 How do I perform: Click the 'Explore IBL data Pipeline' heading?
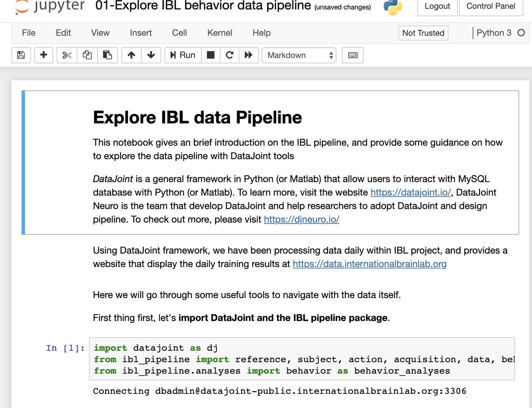(x=197, y=118)
